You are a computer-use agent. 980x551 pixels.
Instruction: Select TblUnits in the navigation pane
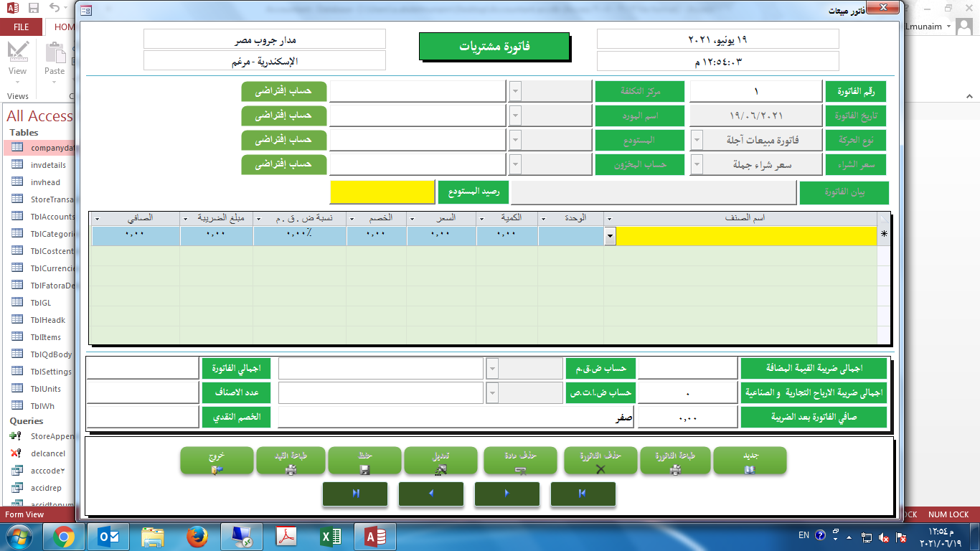coord(46,389)
